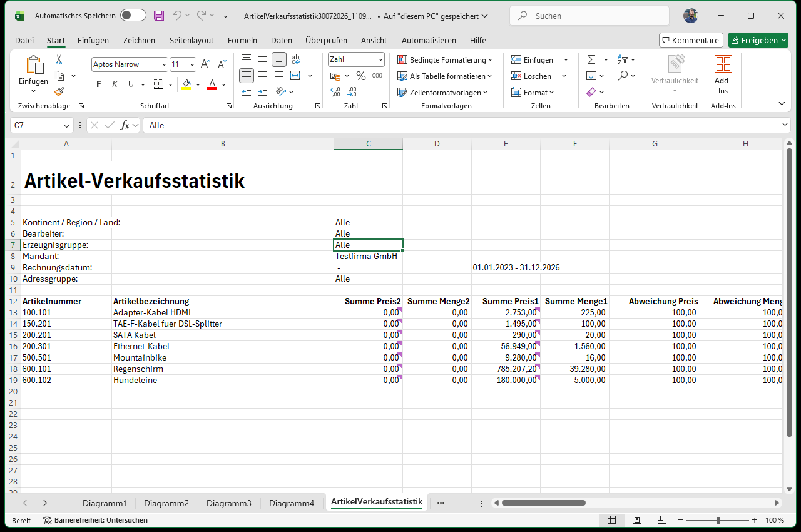The width and height of the screenshot is (801, 532).
Task: Click the insert function fx icon
Action: (125, 125)
